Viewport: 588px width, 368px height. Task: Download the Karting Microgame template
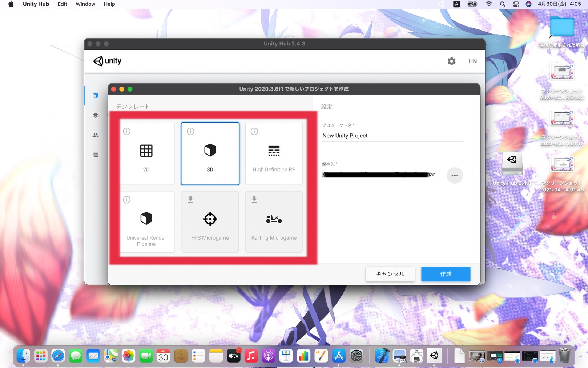[254, 199]
